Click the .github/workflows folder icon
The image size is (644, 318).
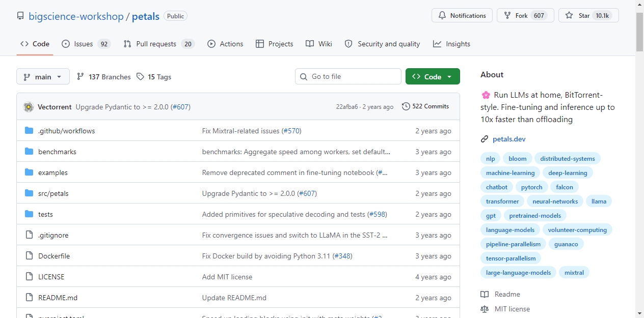[x=29, y=131]
